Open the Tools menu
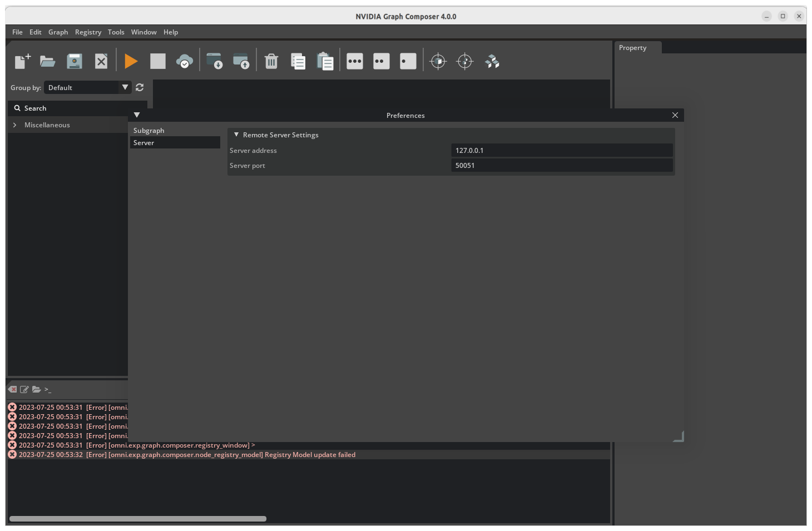The height and width of the screenshot is (531, 812). pyautogui.click(x=116, y=32)
